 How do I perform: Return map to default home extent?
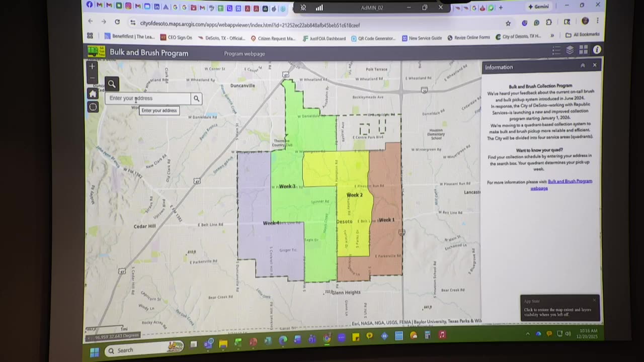(x=93, y=94)
